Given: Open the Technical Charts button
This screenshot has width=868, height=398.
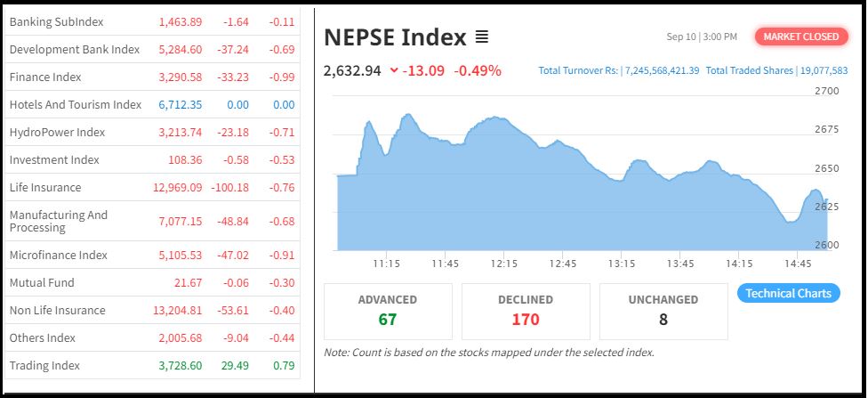Looking at the screenshot, I should click(x=788, y=293).
